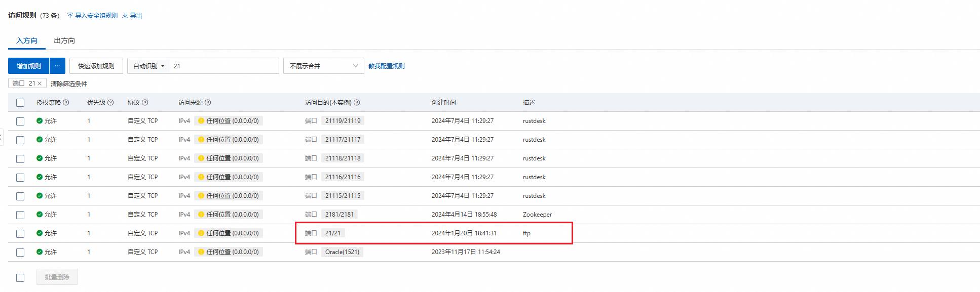This screenshot has height=292, width=980.
Task: Click the download icon before 导出
Action: (125, 16)
